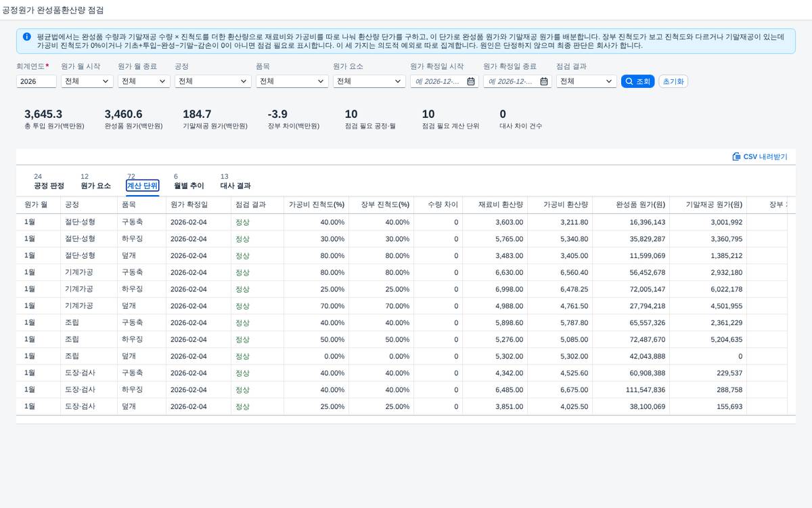Click the 완성품 원가(원) column header
The width and height of the screenshot is (812, 508).
coord(632,205)
